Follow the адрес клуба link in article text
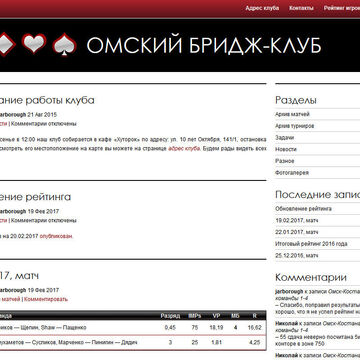The image size is (360, 360). click(184, 149)
